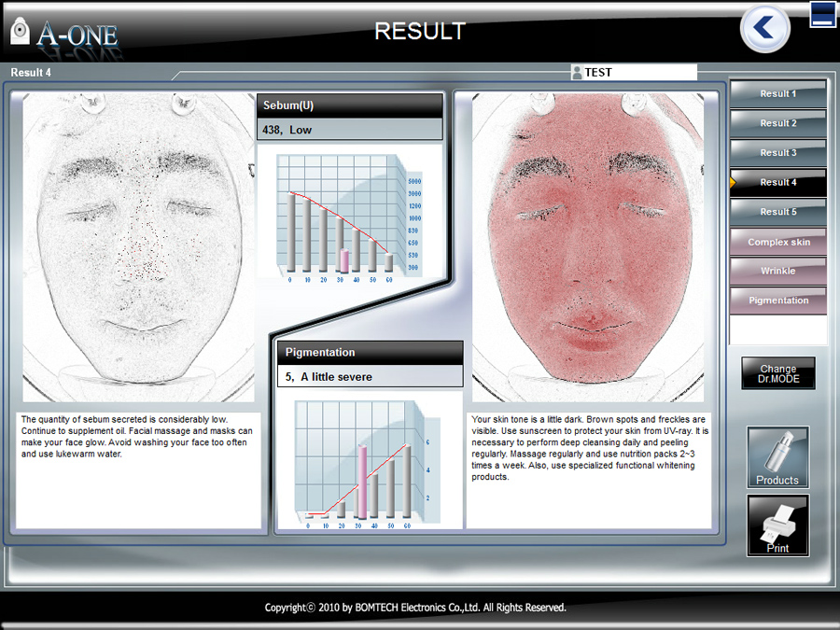Click the A-ONE logo
The height and width of the screenshot is (630, 840).
click(64, 34)
